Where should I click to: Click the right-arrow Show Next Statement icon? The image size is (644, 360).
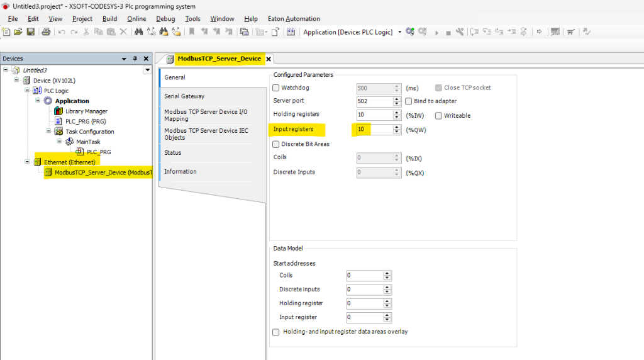pos(539,31)
